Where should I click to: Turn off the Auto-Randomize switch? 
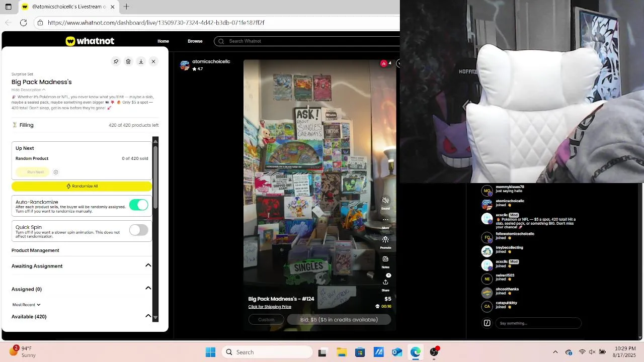click(138, 205)
